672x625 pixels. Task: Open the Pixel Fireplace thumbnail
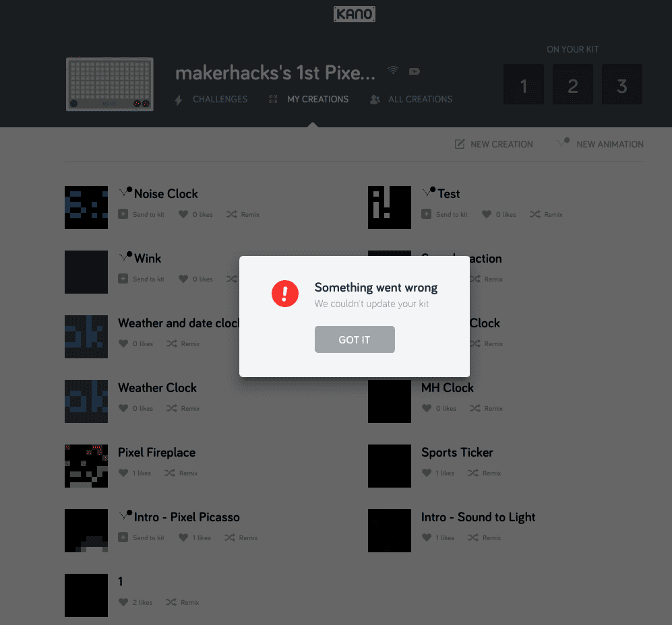point(86,466)
